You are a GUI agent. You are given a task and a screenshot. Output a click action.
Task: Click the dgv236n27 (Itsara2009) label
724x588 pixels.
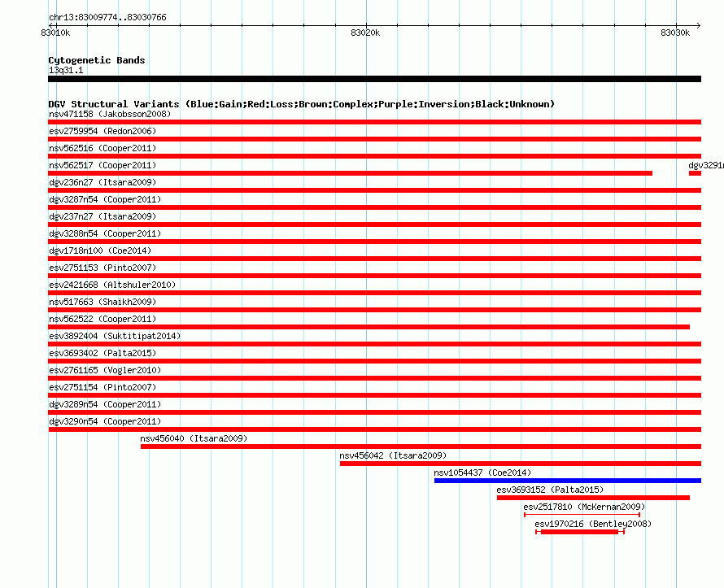(102, 182)
